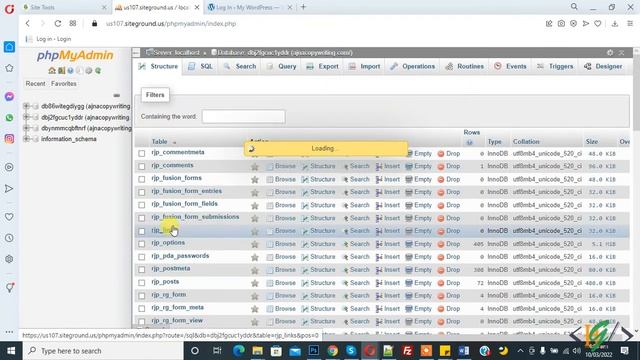This screenshot has width=640, height=360.
Task: Check the rjp_postmeta table checkbox
Action: pos(142,270)
